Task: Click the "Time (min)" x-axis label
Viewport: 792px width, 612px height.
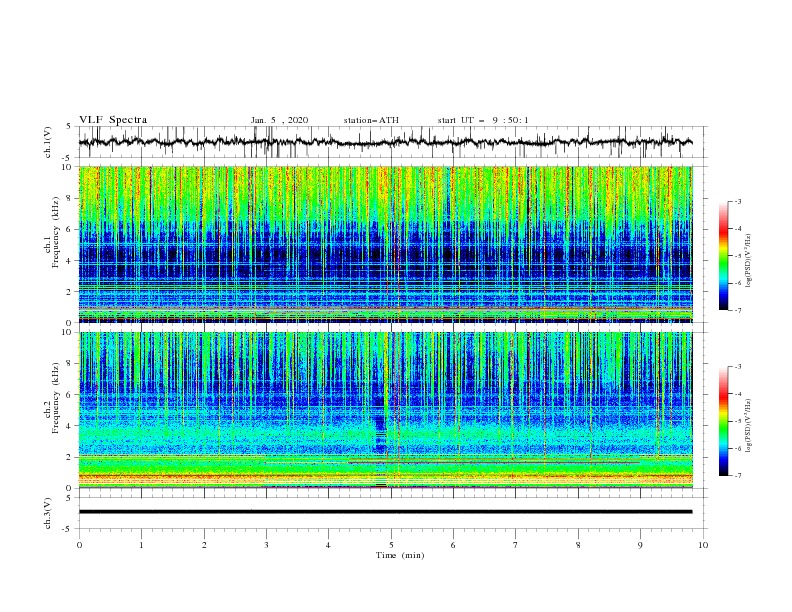Action: (x=400, y=555)
